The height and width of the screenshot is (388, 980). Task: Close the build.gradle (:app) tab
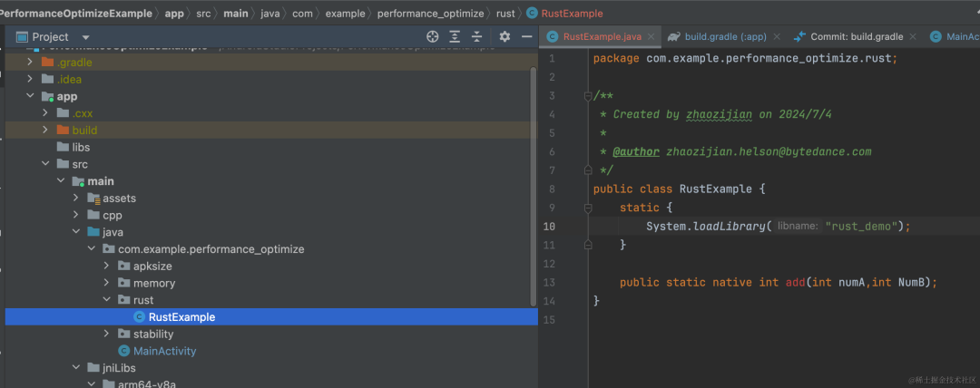tap(777, 37)
